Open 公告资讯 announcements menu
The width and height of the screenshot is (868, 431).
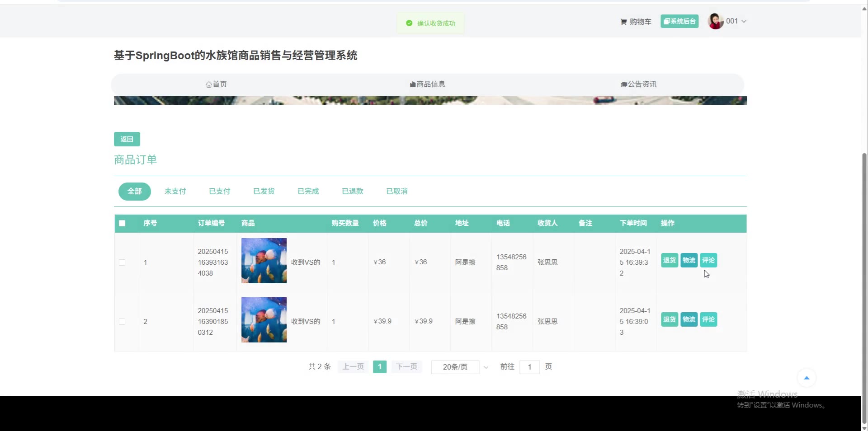[638, 84]
